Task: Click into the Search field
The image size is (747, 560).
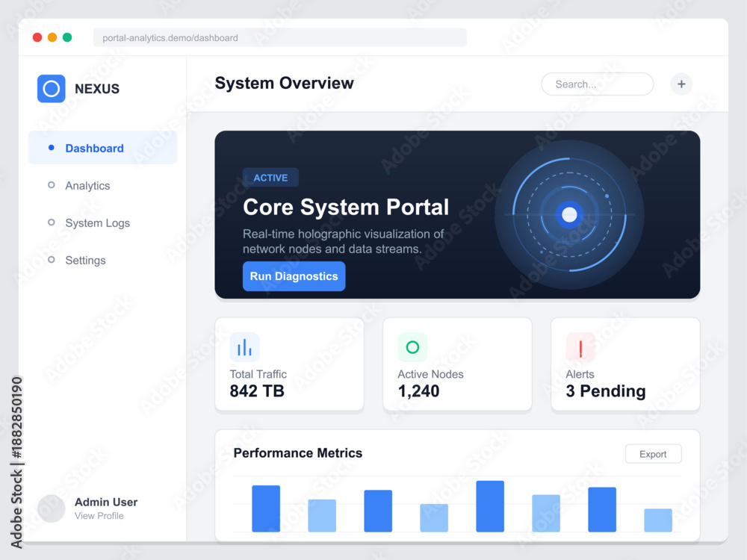Action: [598, 84]
